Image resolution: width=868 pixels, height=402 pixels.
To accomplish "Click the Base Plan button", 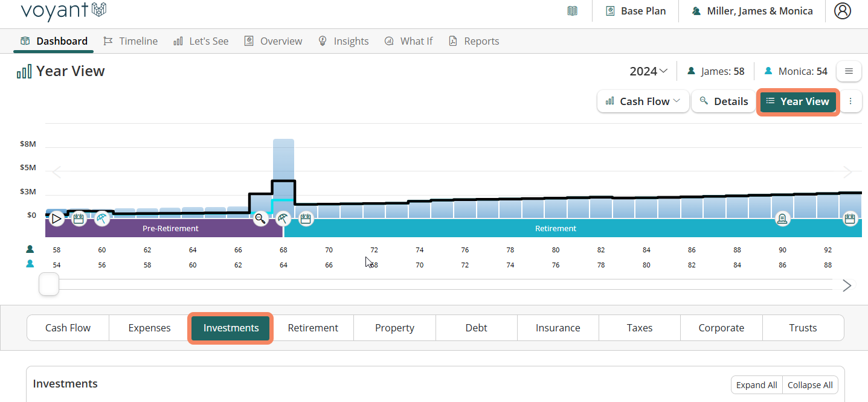I will (x=635, y=11).
